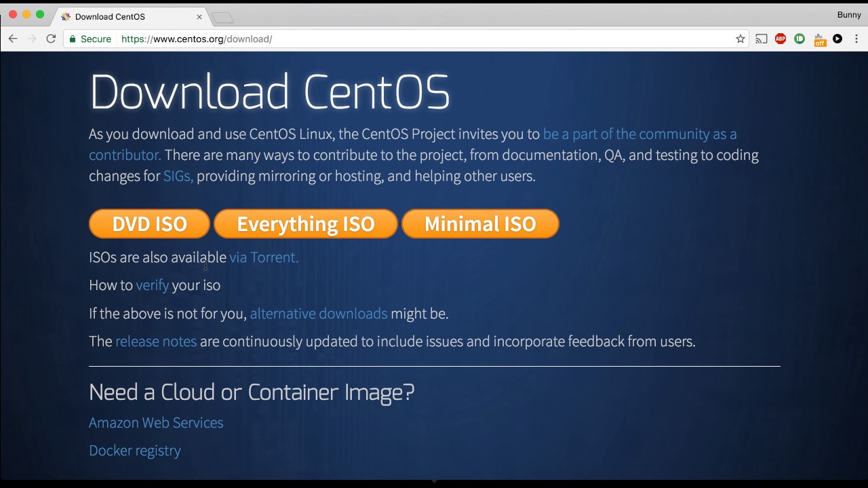This screenshot has height=488, width=868.
Task: Open the Cast extension icon
Action: (762, 39)
